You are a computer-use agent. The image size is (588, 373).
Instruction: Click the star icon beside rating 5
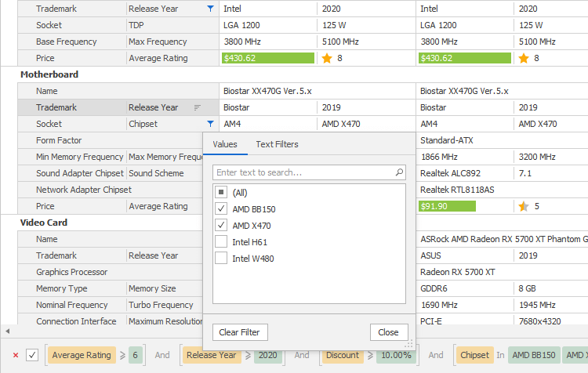524,206
